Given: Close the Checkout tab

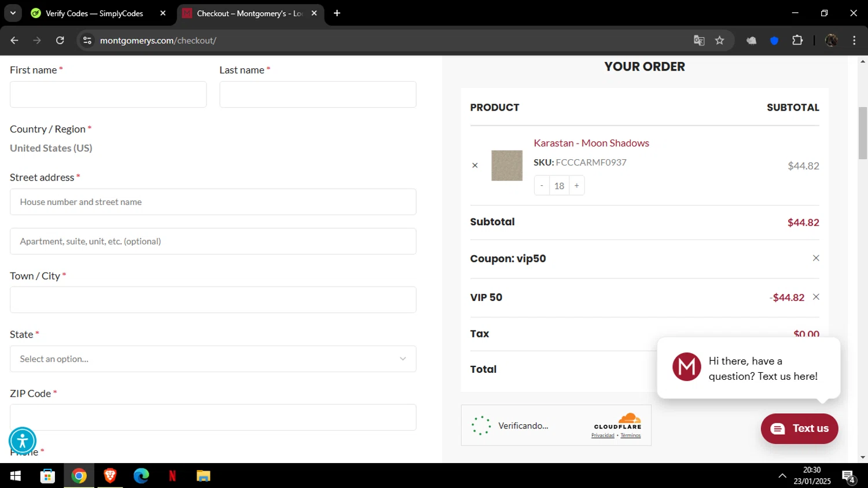Looking at the screenshot, I should click(x=314, y=13).
